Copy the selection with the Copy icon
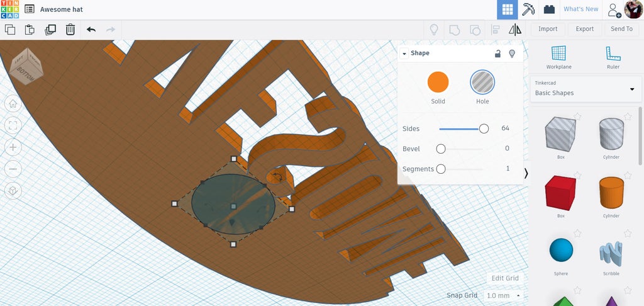The height and width of the screenshot is (306, 644). [10, 30]
